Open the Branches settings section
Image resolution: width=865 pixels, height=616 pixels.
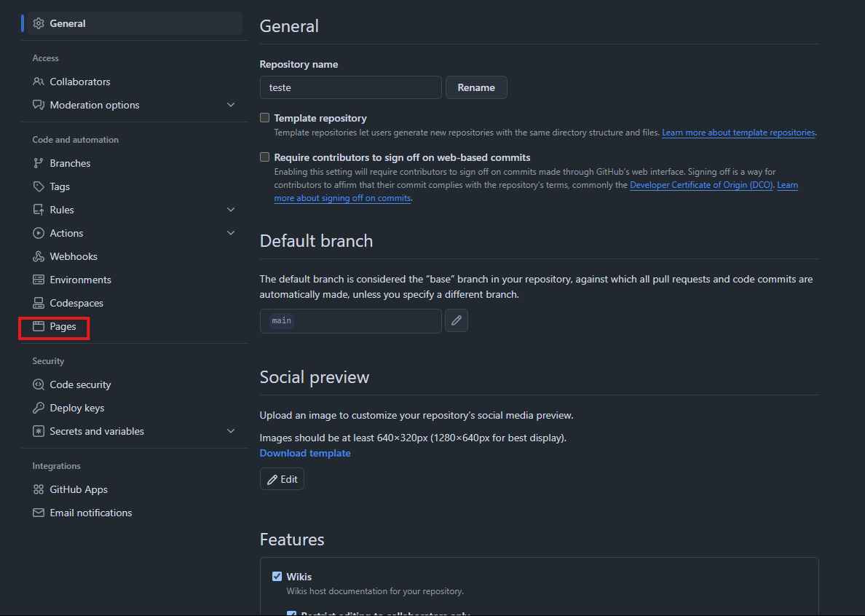point(135,163)
